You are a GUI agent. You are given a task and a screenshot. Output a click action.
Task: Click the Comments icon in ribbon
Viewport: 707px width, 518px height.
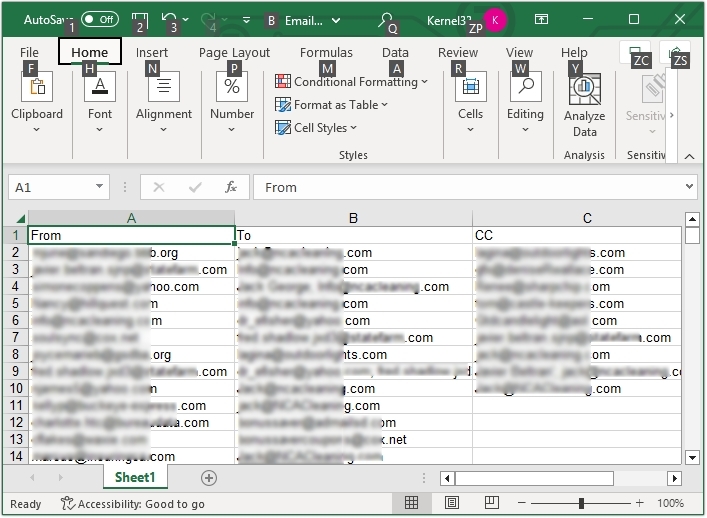(x=635, y=53)
